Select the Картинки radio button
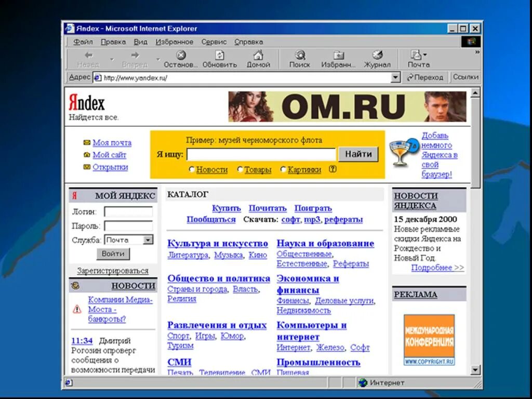This screenshot has height=399, width=532. (x=283, y=169)
